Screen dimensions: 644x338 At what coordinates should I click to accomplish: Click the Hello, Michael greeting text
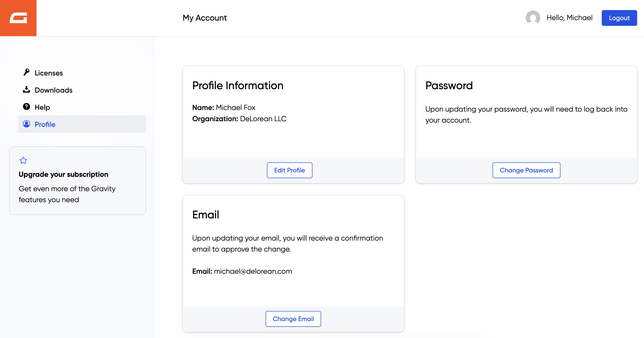pyautogui.click(x=570, y=18)
